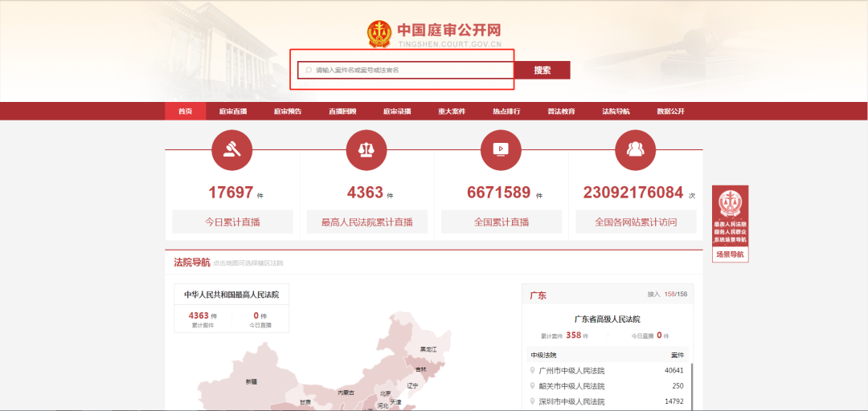Screen dimensions: 868x411
Task: Click the people icon above 全国各网站累计访问
Action: click(636, 150)
